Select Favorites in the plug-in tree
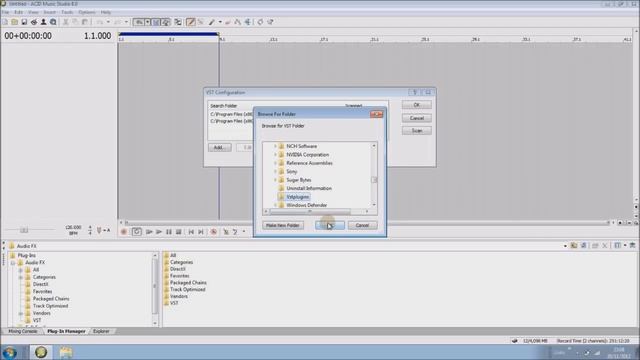Image resolution: width=640 pixels, height=360 pixels. tap(42, 291)
